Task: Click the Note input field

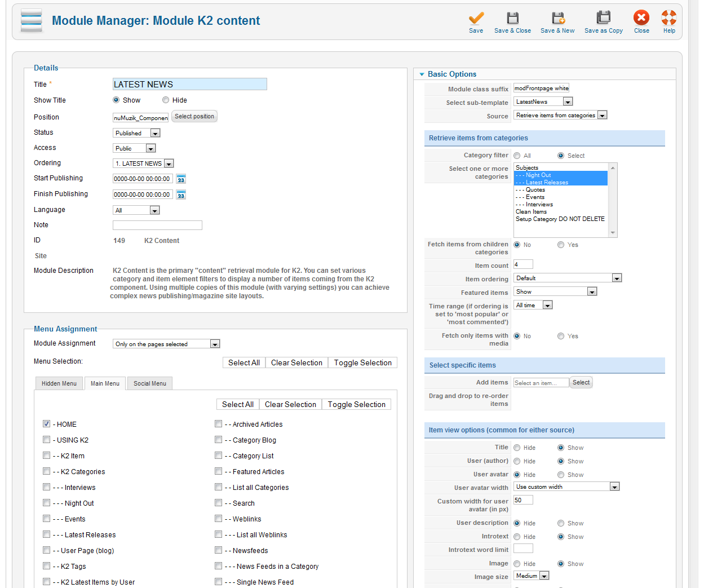Action: (x=157, y=225)
